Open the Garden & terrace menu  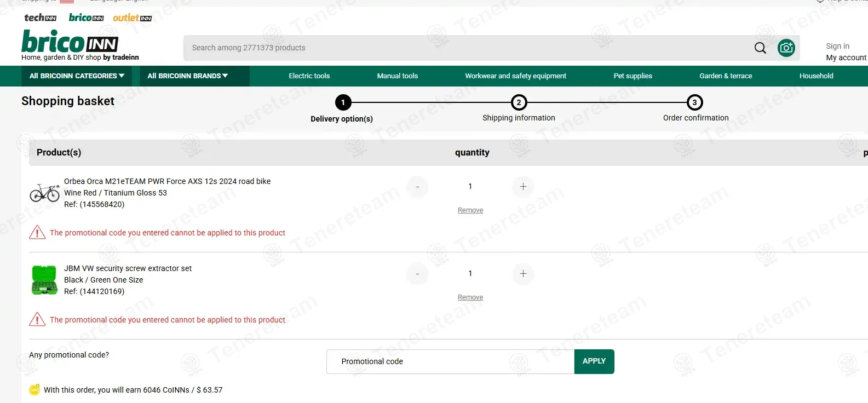point(726,76)
